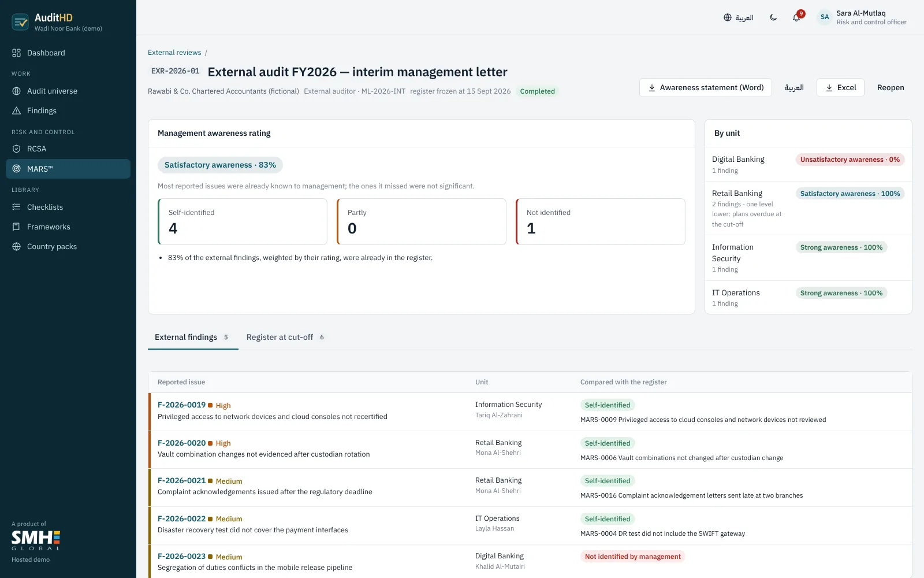The width and height of the screenshot is (924, 578).
Task: Click the globe icon beside Country packs
Action: pyautogui.click(x=16, y=247)
